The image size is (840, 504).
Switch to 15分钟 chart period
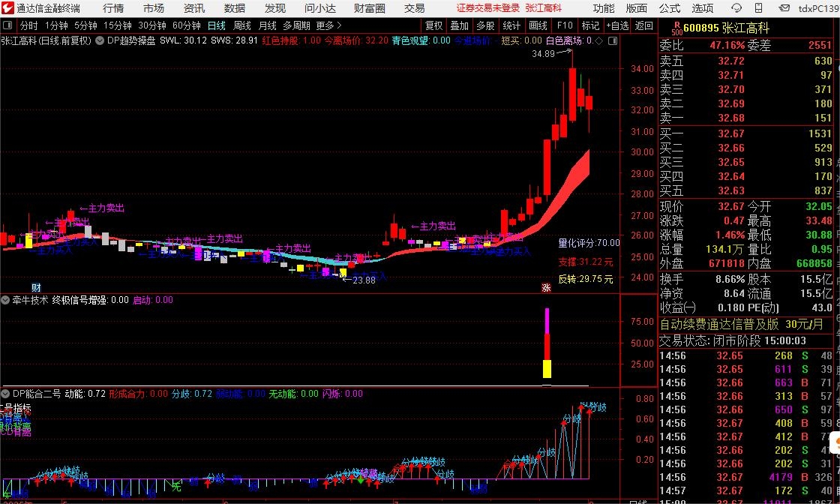[117, 25]
